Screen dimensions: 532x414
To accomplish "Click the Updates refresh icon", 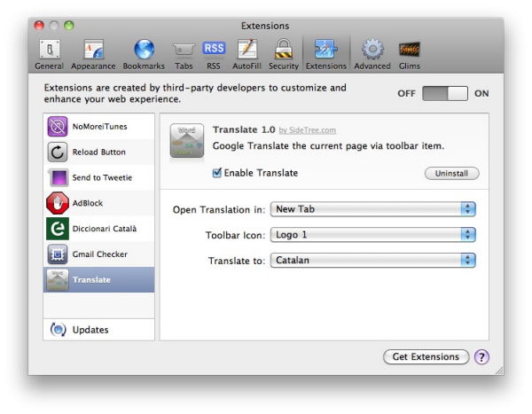I will pos(58,330).
